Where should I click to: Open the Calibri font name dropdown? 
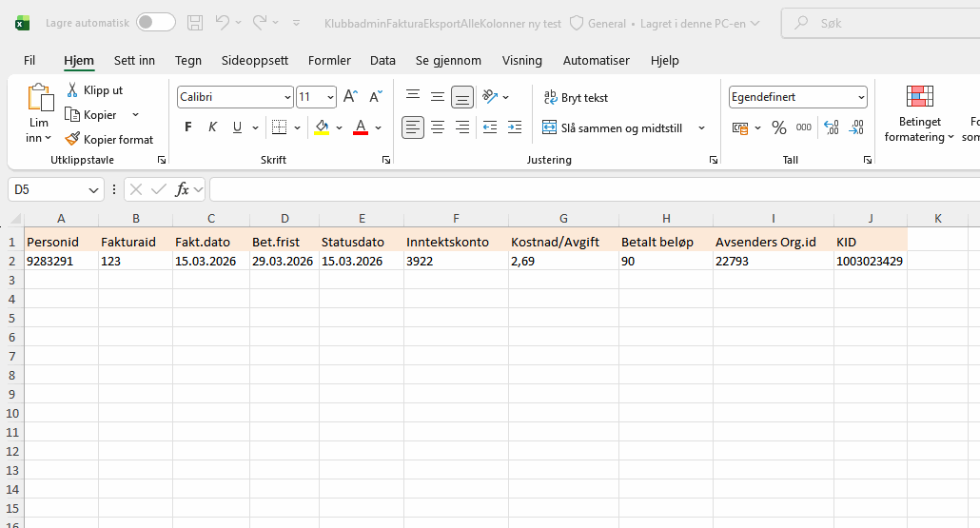click(287, 97)
